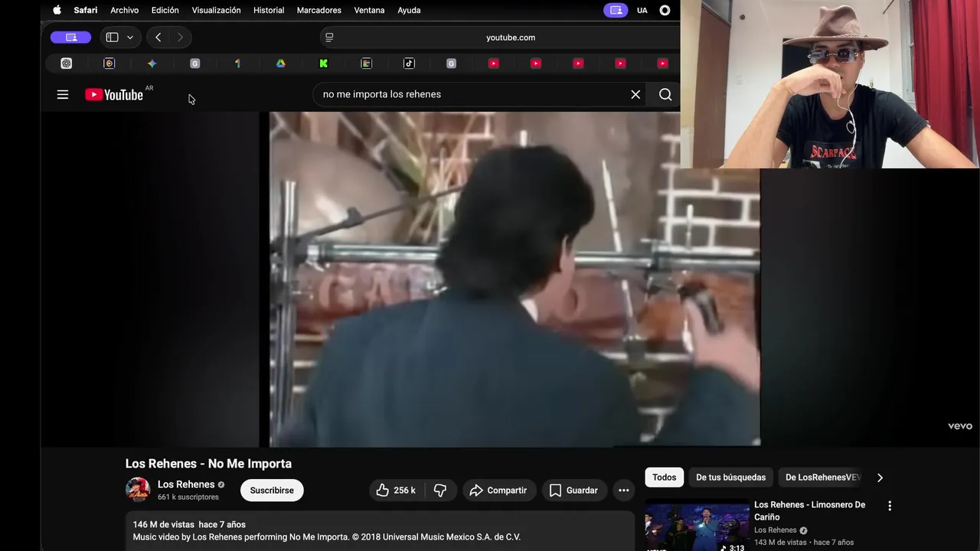
Task: Click purple screen mirroring menu bar icon
Action: click(x=616, y=10)
